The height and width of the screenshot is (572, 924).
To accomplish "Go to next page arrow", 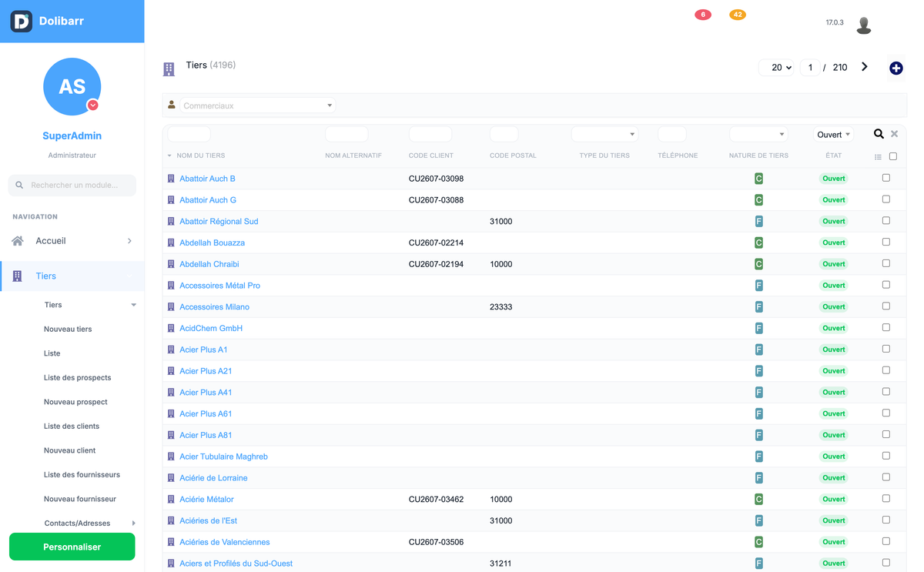I will (x=865, y=67).
